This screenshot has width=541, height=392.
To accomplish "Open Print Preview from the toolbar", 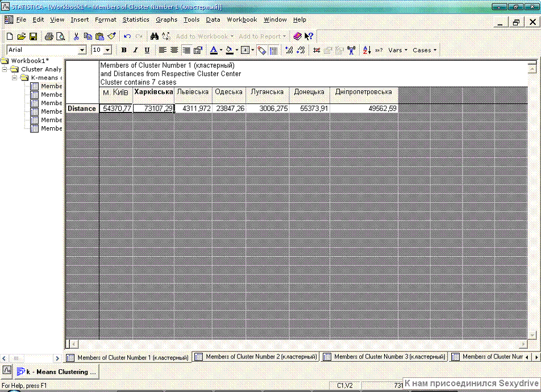I will [60, 36].
